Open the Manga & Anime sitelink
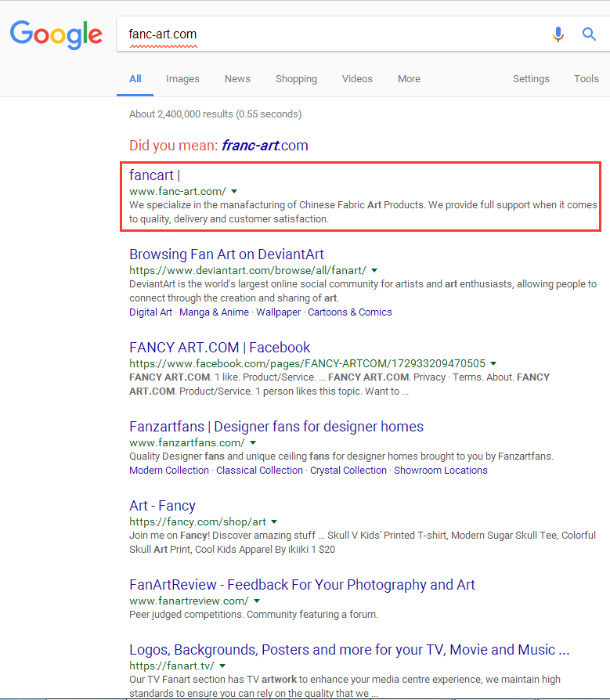This screenshot has width=610, height=700. click(x=214, y=312)
